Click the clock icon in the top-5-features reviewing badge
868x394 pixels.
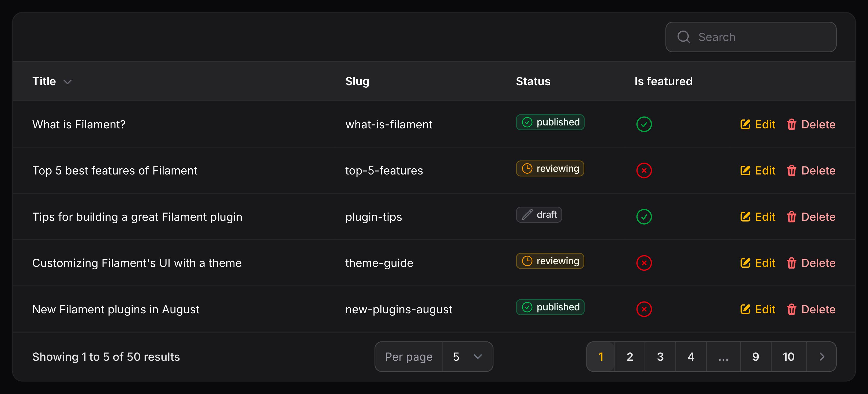pos(527,168)
